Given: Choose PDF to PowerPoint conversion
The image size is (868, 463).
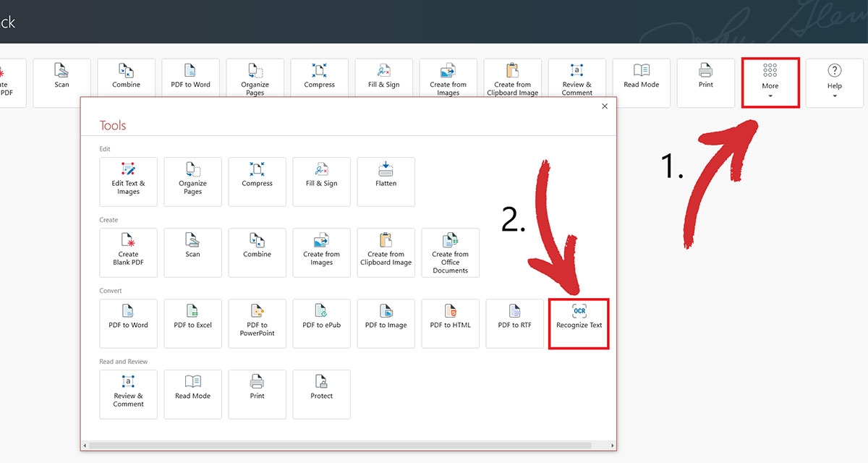Looking at the screenshot, I should 257,323.
